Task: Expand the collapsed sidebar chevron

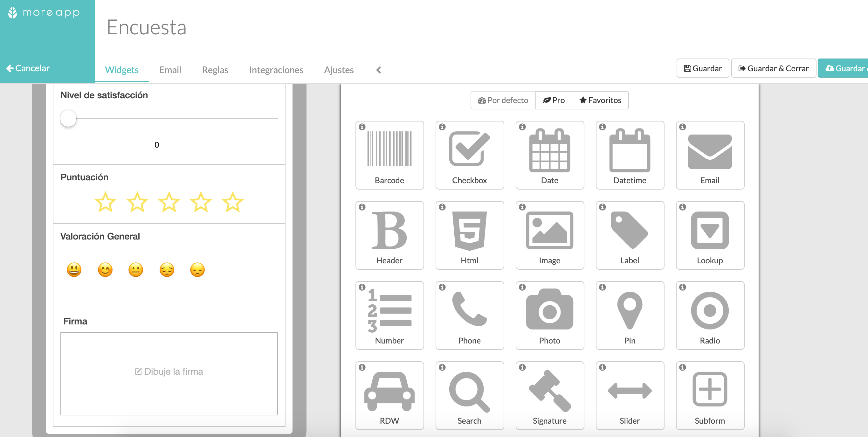Action: click(x=379, y=70)
